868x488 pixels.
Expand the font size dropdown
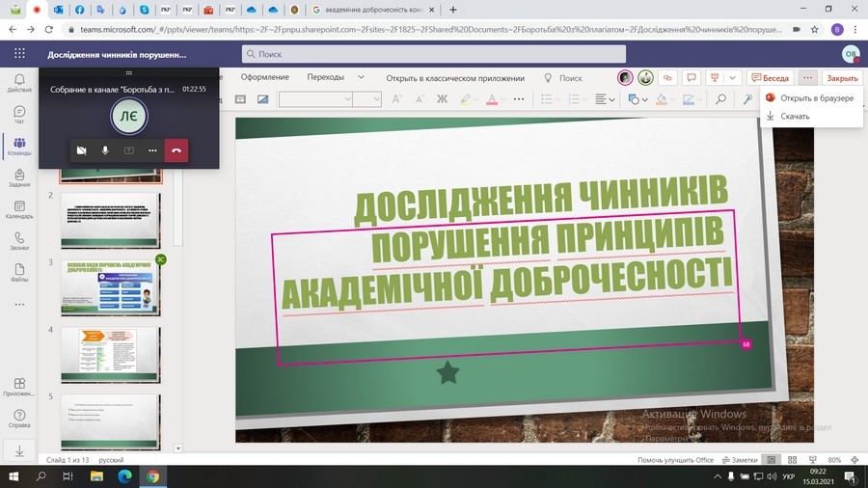pos(366,99)
